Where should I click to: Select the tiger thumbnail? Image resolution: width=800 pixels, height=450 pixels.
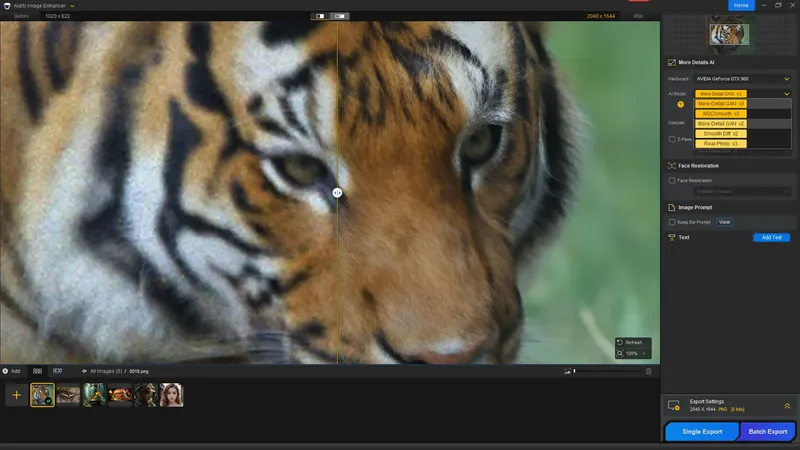(42, 395)
